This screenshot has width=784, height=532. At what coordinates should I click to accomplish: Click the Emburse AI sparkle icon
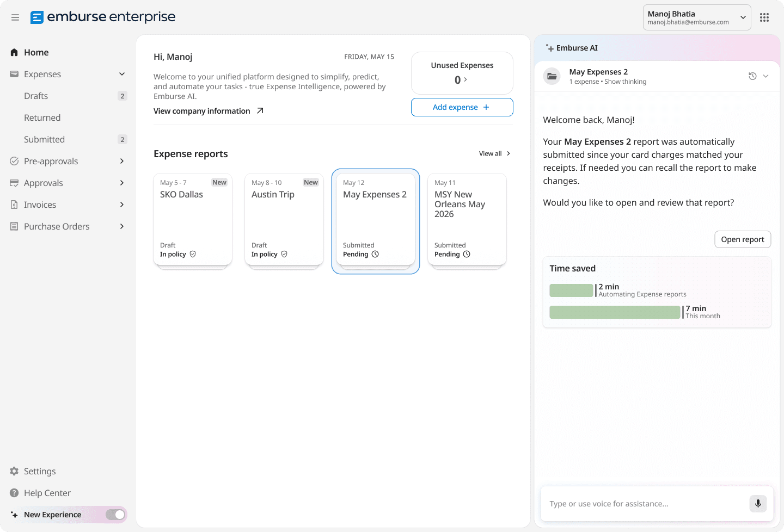[x=550, y=48]
